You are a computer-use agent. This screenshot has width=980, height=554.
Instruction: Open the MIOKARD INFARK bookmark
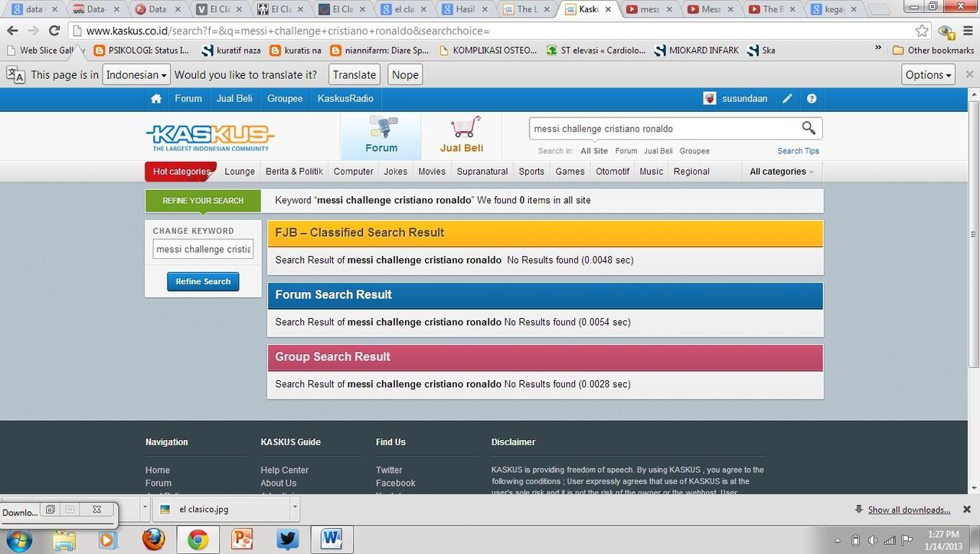pos(697,51)
